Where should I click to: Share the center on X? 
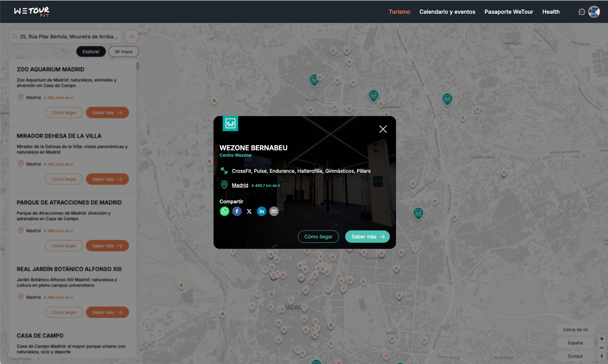click(x=249, y=211)
